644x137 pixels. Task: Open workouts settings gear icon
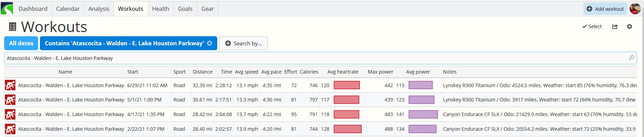pos(629,26)
